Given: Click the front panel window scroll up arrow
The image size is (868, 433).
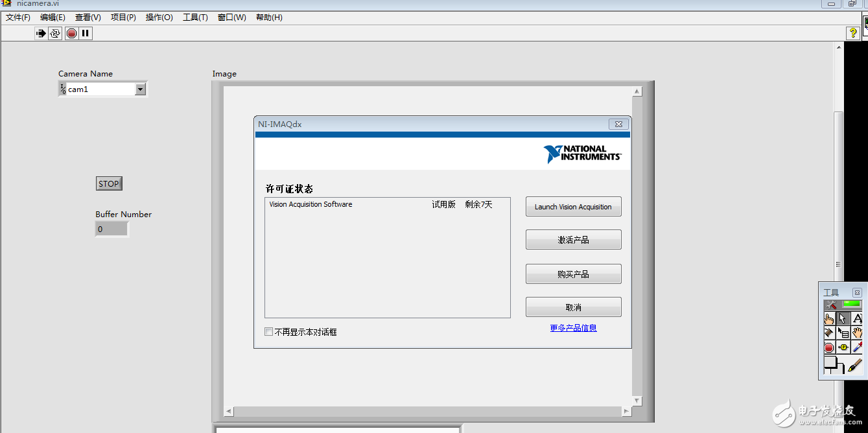Looking at the screenshot, I should click(838, 49).
